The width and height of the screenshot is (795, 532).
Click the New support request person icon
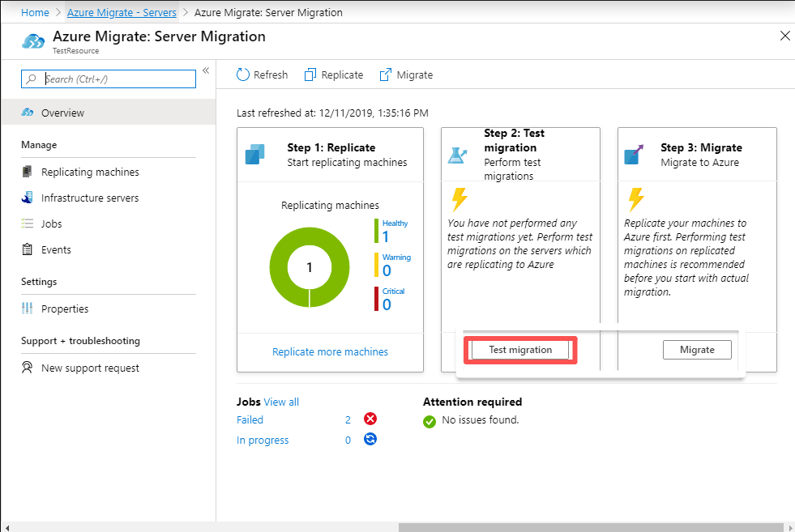coord(28,368)
